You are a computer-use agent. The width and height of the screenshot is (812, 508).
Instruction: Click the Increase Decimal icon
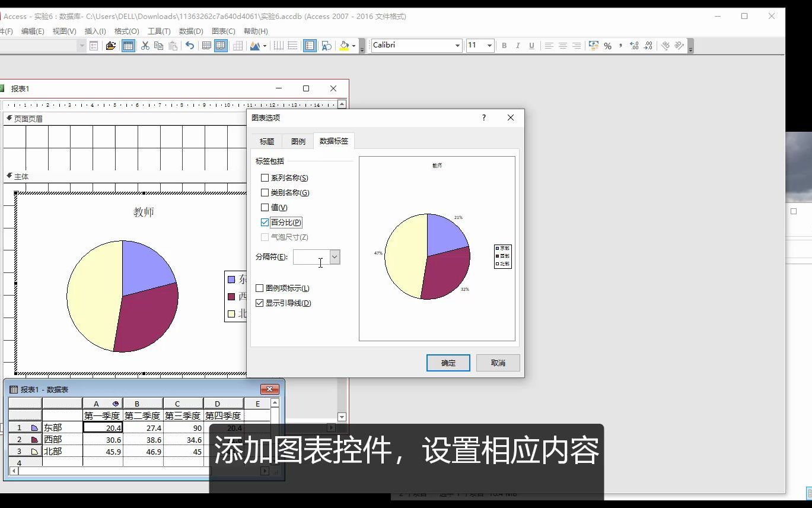click(x=635, y=46)
